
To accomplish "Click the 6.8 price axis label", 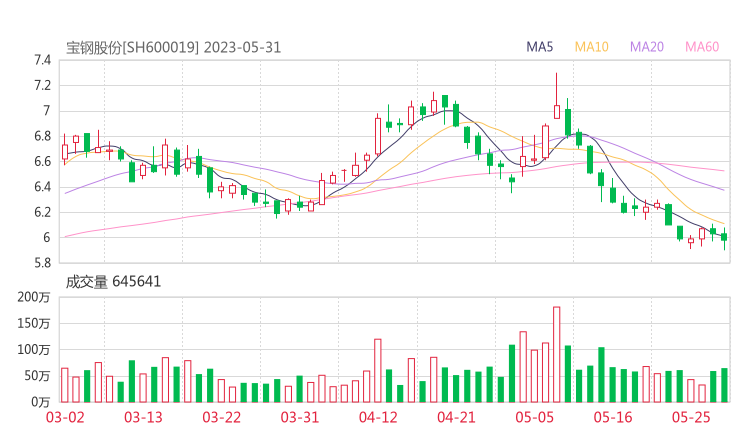I will coord(42,136).
